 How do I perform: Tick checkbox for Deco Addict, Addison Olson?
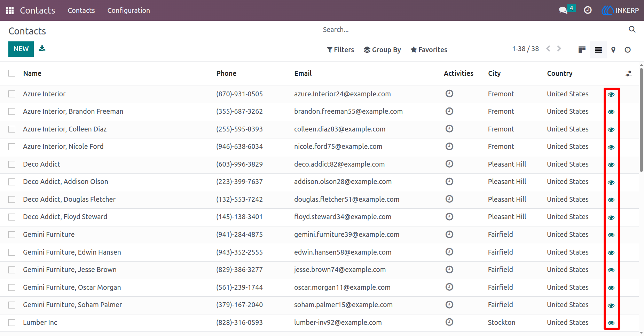[x=12, y=182]
